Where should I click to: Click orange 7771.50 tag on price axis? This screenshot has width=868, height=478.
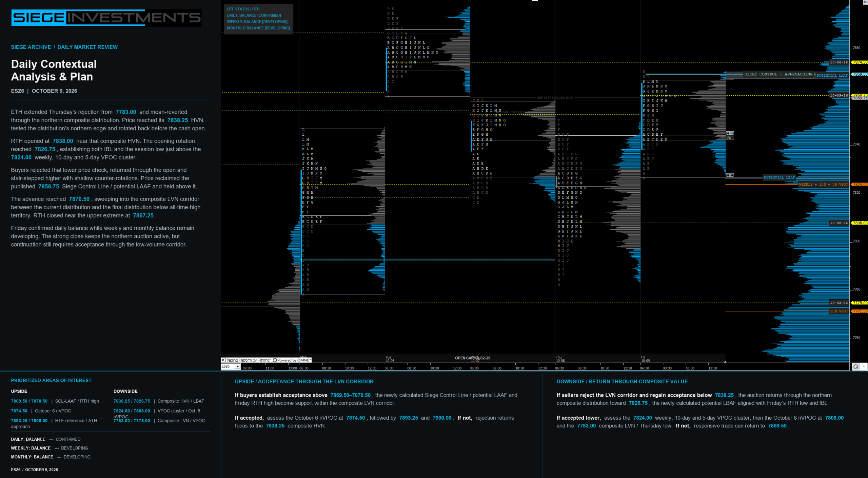click(860, 311)
